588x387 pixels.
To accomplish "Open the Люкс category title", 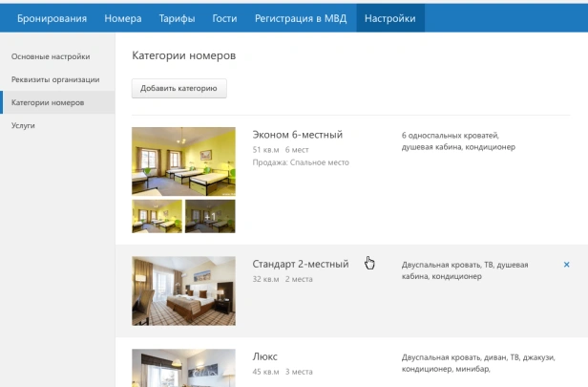I will 265,355.
